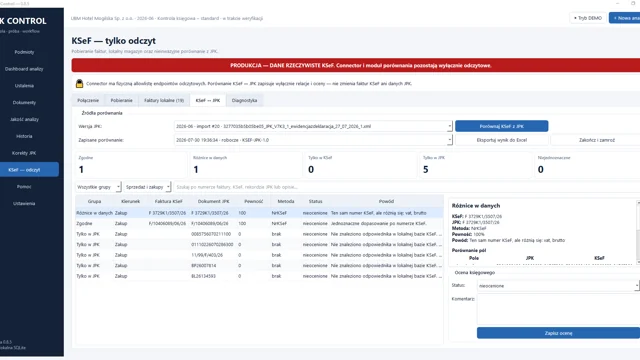
Task: Click the KSeF — tylko odczyt page heading
Action: [x=113, y=41]
